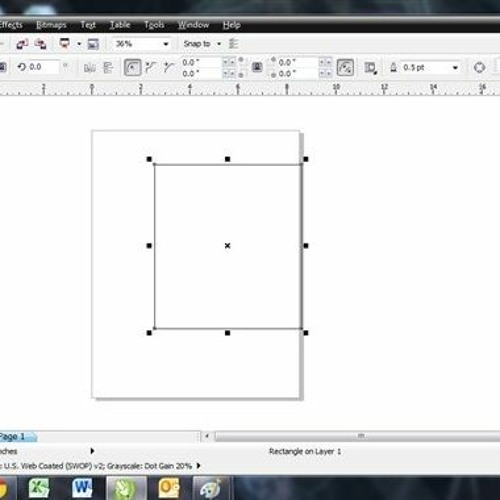
Task: Click the outline width pen icon
Action: [x=393, y=68]
